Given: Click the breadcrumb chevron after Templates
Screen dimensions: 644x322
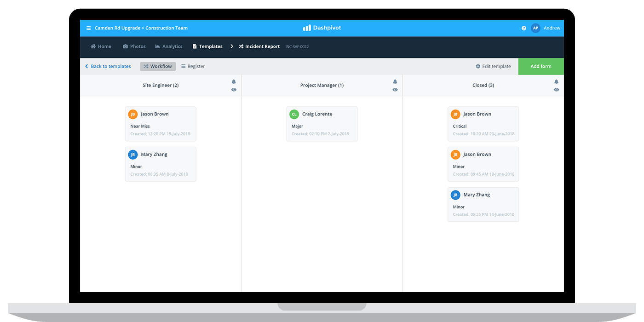Looking at the screenshot, I should (x=232, y=46).
